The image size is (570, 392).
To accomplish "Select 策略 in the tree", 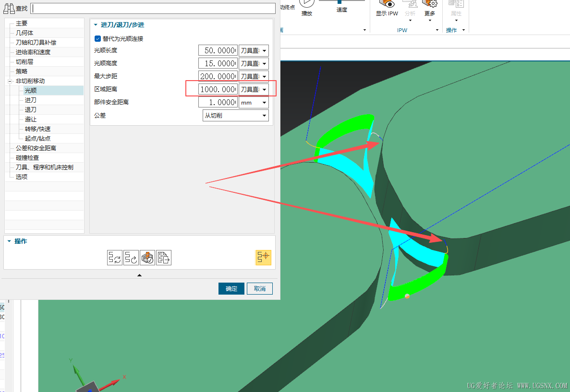I will click(x=22, y=71).
